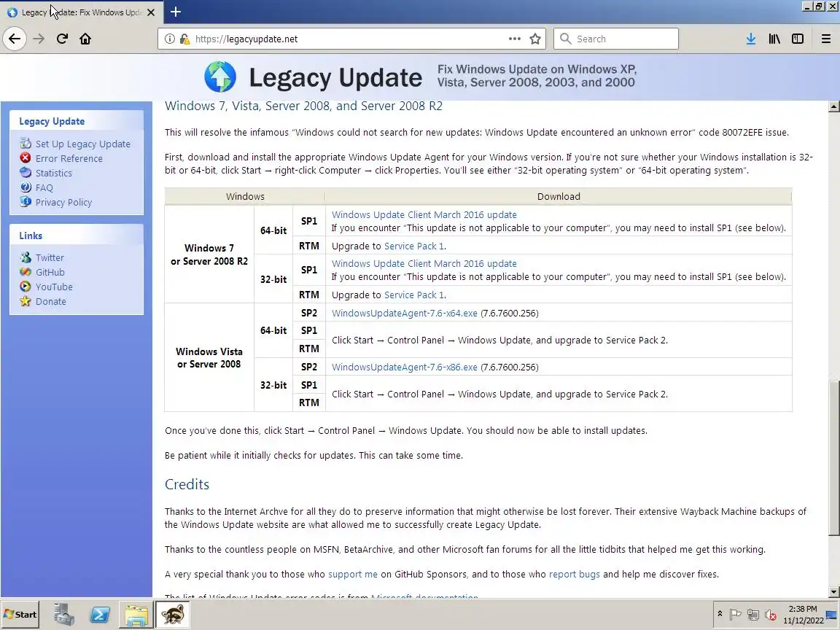Image resolution: width=840 pixels, height=630 pixels.
Task: Toggle the browser sidebar icon
Action: pyautogui.click(x=798, y=39)
